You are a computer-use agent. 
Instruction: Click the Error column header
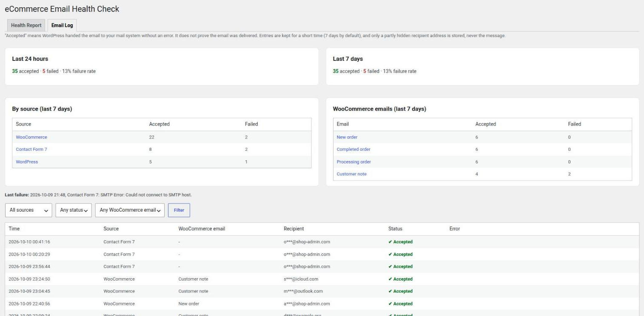[455, 229]
